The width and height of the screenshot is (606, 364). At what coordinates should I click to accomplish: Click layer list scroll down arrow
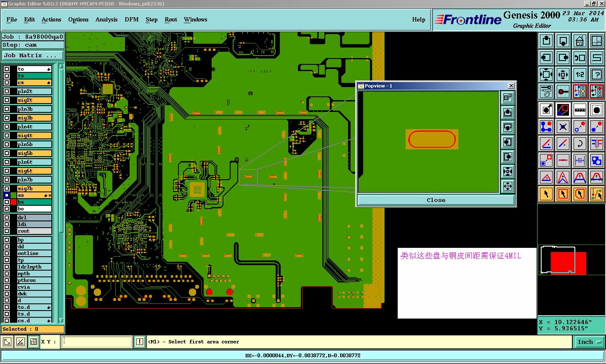61,320
